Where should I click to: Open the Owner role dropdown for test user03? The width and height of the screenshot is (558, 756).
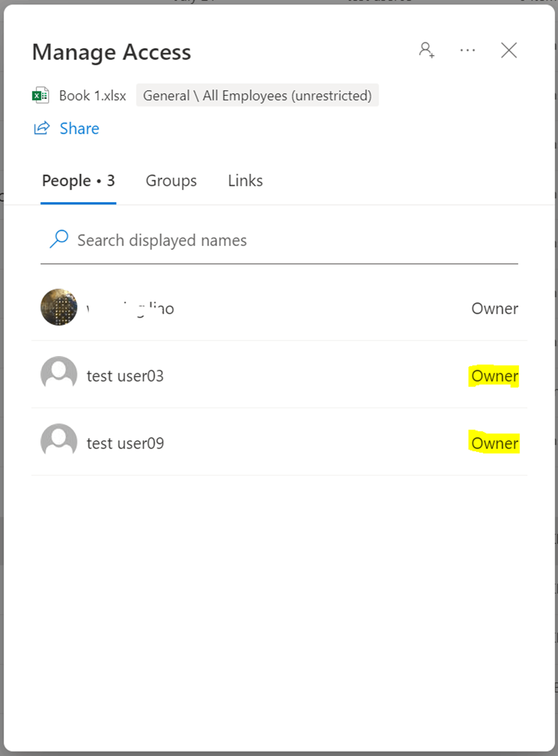click(x=494, y=376)
